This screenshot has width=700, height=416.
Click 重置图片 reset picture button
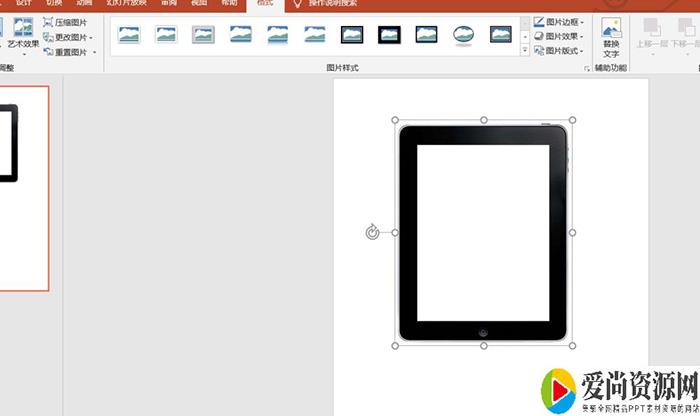70,51
